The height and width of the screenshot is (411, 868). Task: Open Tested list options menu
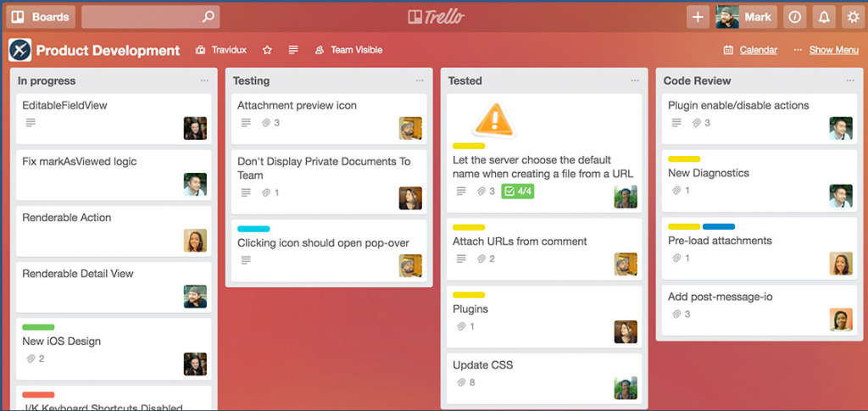tap(635, 81)
